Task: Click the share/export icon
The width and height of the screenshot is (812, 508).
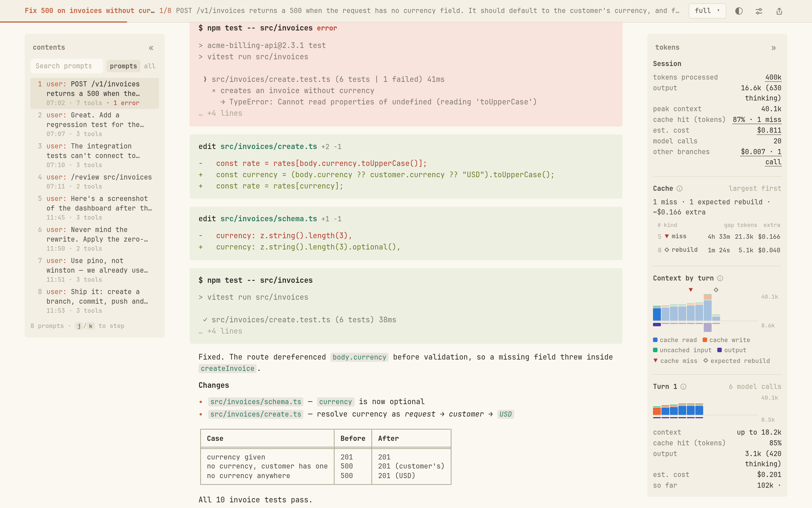Action: (779, 11)
